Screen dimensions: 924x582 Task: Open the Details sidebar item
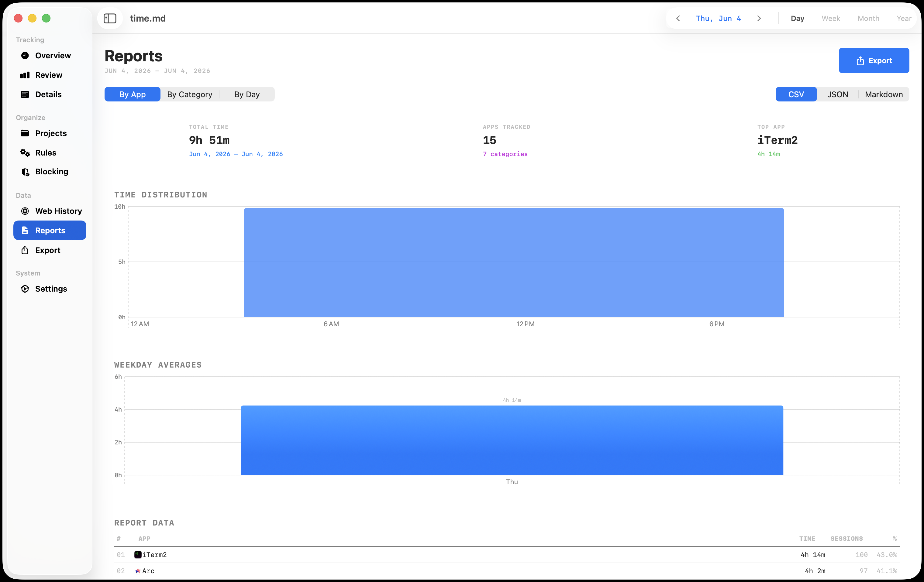[x=50, y=94]
